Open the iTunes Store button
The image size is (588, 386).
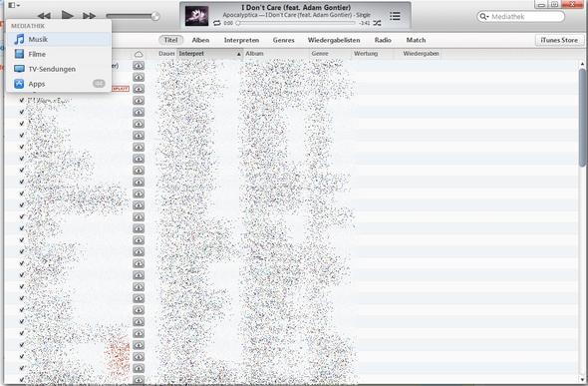pyautogui.click(x=559, y=40)
